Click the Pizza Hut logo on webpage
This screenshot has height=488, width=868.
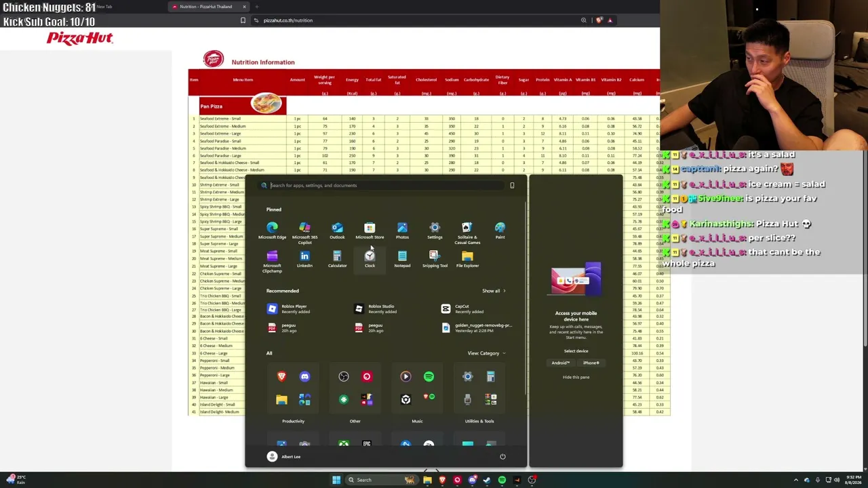click(79, 39)
